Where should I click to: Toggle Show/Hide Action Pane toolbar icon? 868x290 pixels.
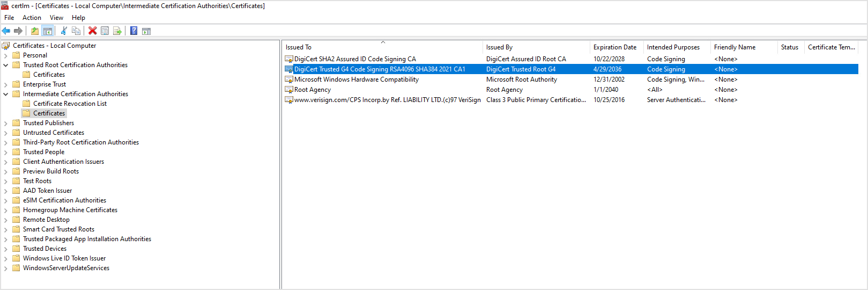coord(146,31)
